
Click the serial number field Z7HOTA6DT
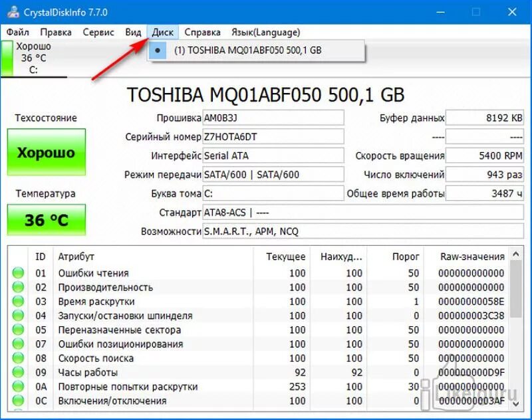coord(273,137)
